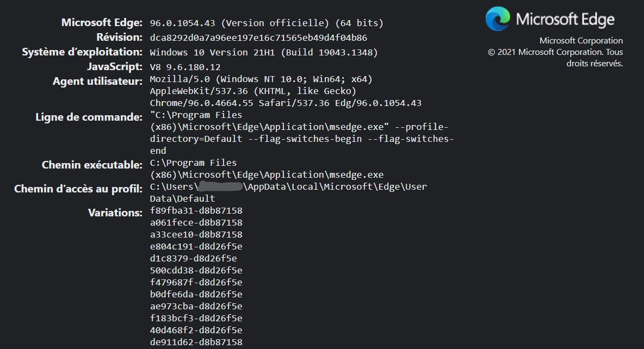Click variation f89fba31-d8b87158
The width and height of the screenshot is (644, 349).
[x=196, y=210]
